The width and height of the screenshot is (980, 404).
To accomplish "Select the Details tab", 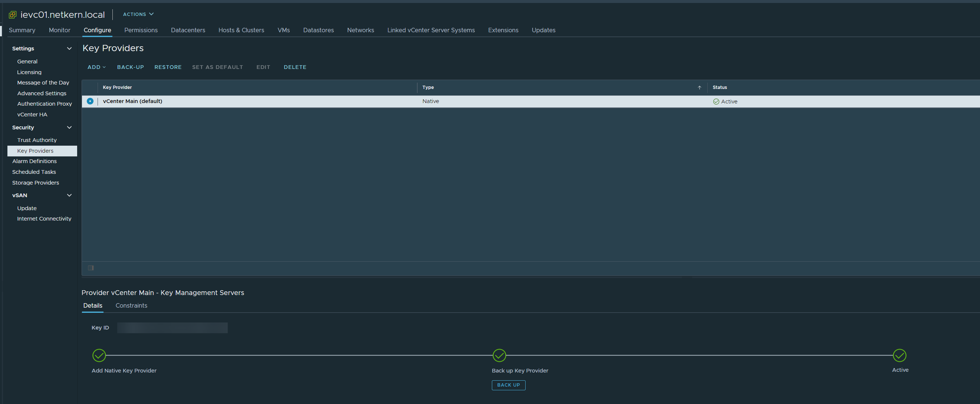I will coord(92,305).
